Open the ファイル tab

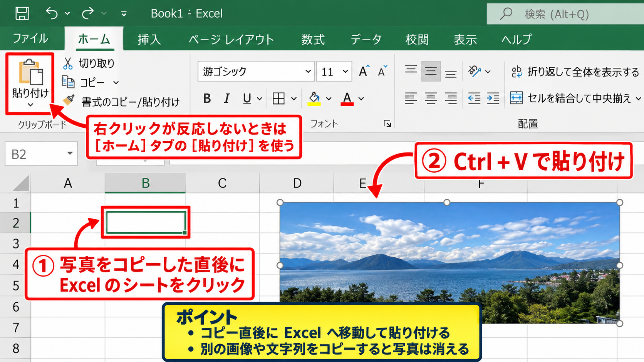click(30, 38)
